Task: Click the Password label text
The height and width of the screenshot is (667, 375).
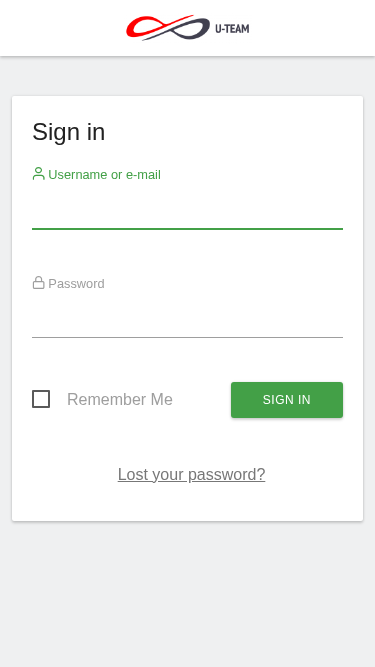Action: [x=77, y=284]
